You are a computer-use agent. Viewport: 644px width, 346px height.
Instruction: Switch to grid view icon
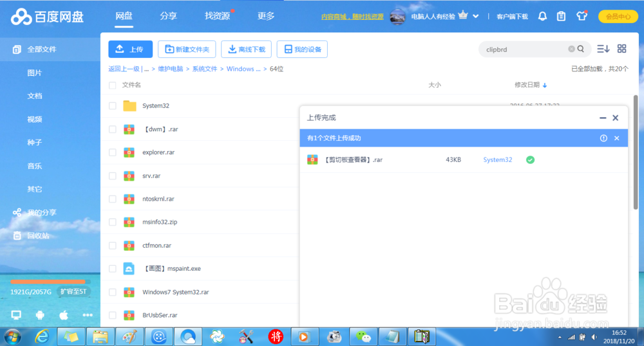pyautogui.click(x=622, y=49)
